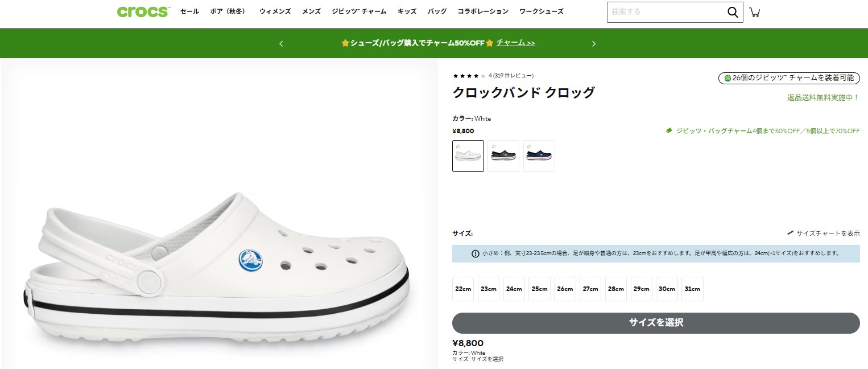This screenshot has width=868, height=369.
Task: Click the promo banner right arrow
Action: point(594,43)
